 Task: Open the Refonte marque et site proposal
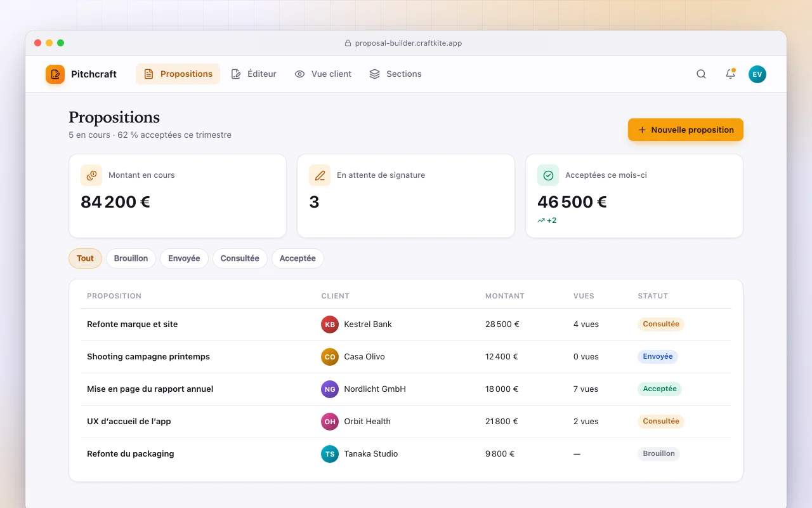[x=133, y=324]
